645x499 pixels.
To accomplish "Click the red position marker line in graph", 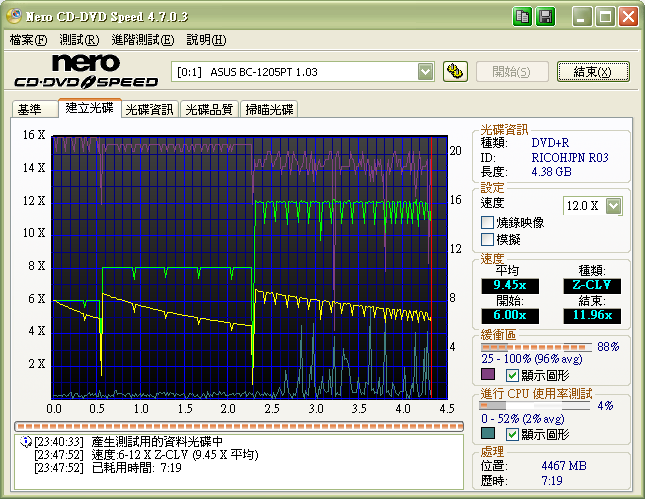I will (x=431, y=267).
